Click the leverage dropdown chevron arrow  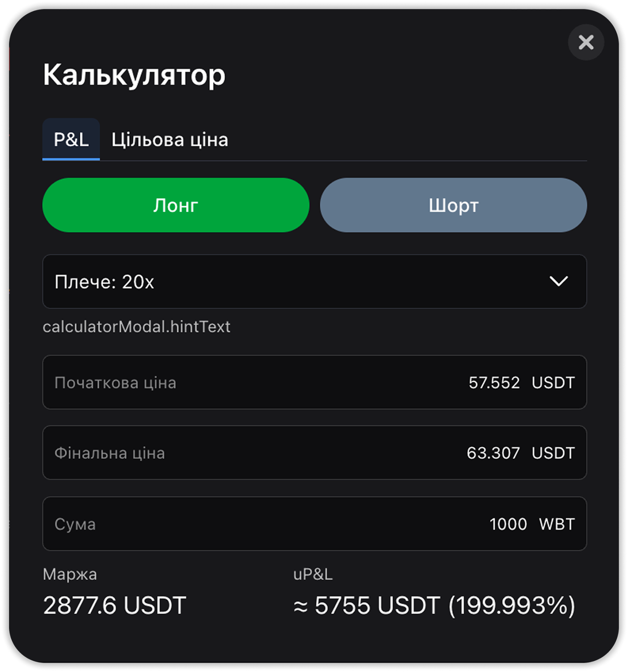click(x=559, y=281)
